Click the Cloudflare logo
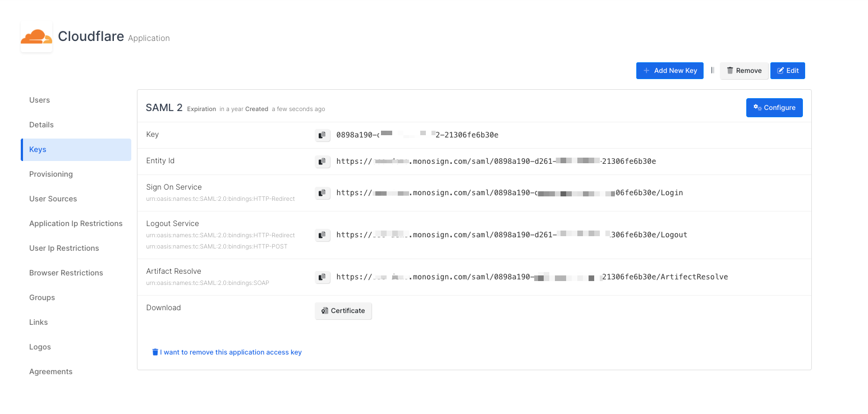The height and width of the screenshot is (414, 868). pos(36,38)
